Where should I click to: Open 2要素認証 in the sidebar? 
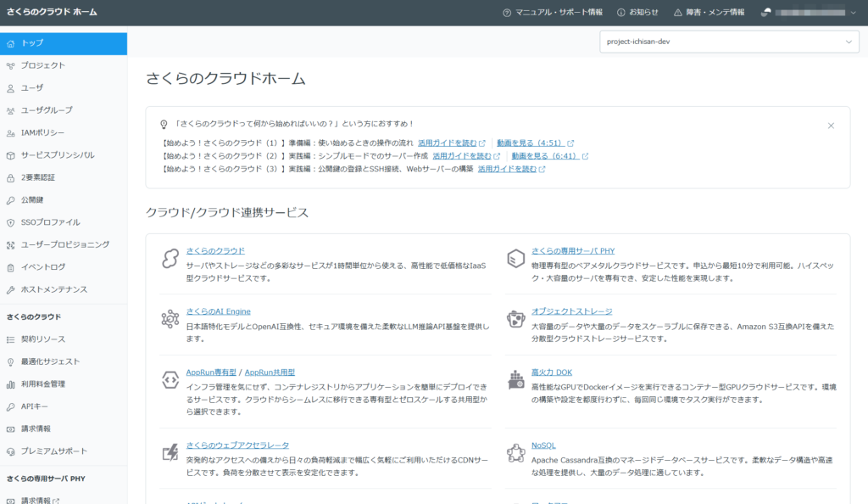point(38,177)
